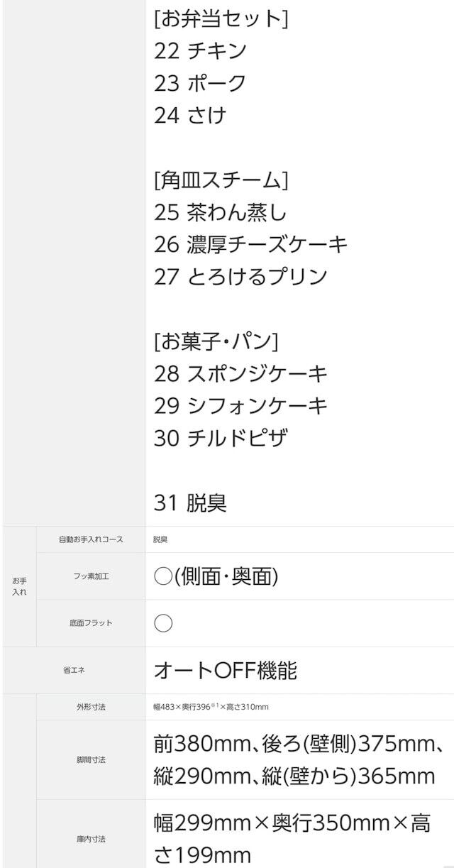Click the [お弁当セット] section heading
454x868 pixels.
[x=221, y=18]
